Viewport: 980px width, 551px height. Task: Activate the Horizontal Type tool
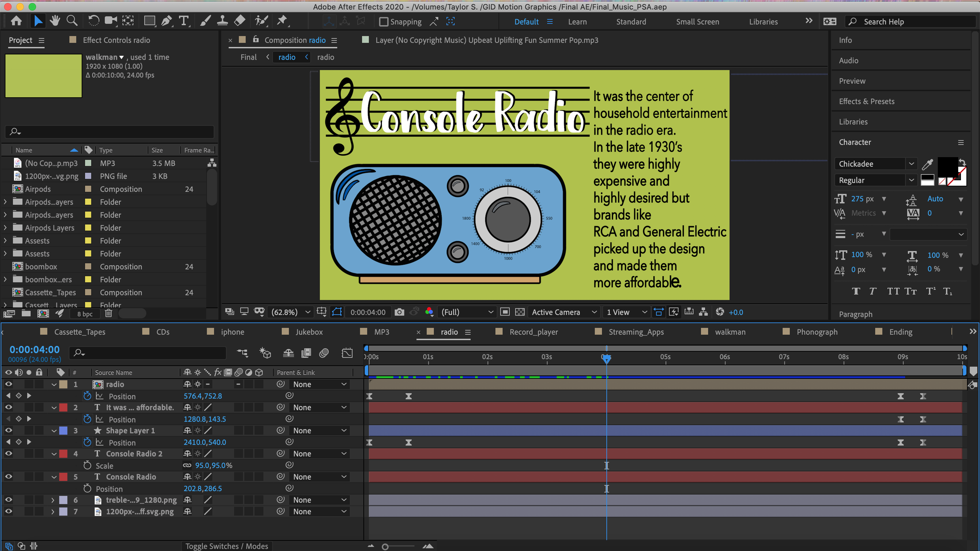tap(184, 21)
